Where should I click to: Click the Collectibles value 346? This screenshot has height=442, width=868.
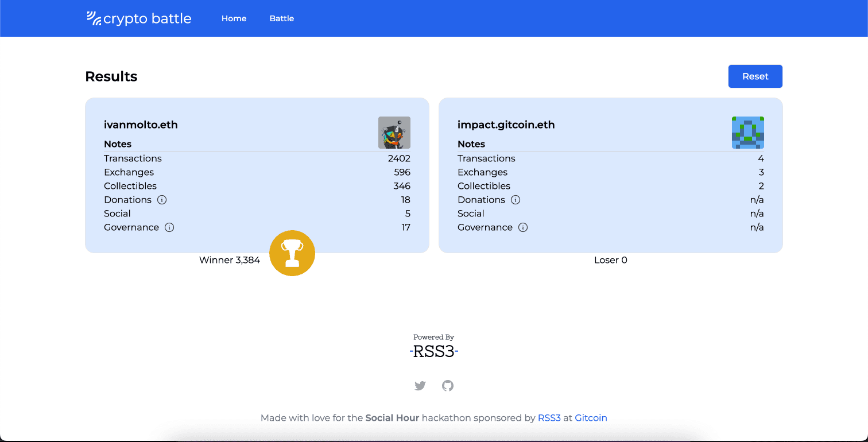click(x=402, y=186)
